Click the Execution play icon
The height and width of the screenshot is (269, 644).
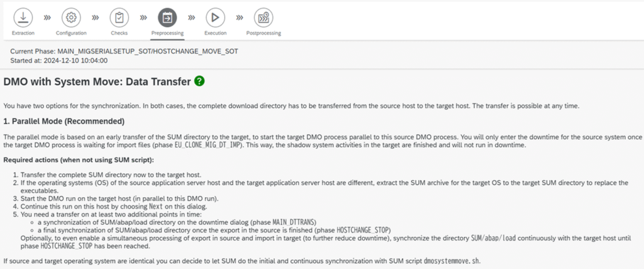point(215,17)
